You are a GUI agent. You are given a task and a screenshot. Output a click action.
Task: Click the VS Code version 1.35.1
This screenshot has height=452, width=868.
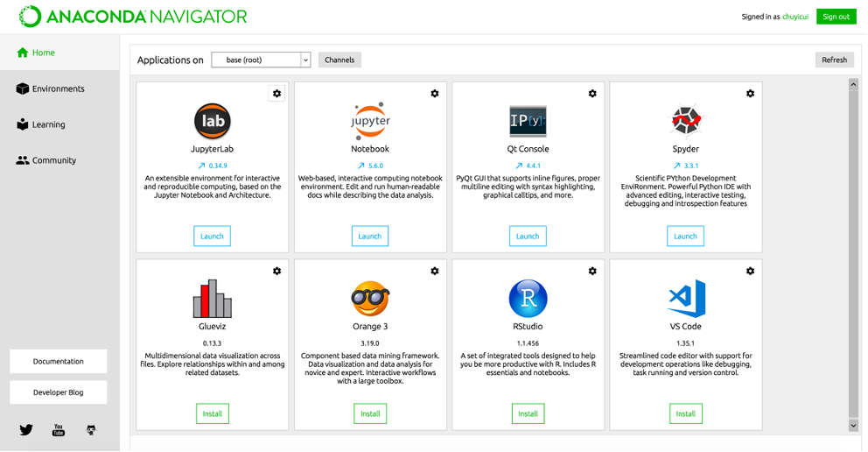pos(686,343)
